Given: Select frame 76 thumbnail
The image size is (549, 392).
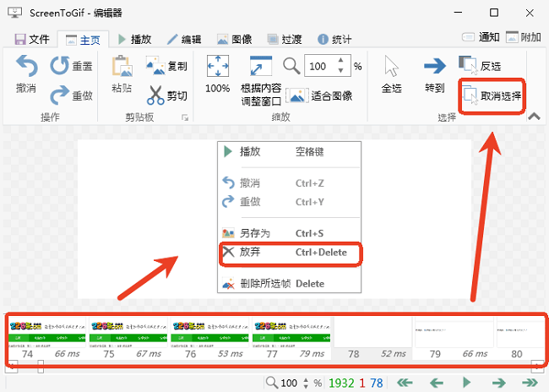Looking at the screenshot, I should (210, 338).
